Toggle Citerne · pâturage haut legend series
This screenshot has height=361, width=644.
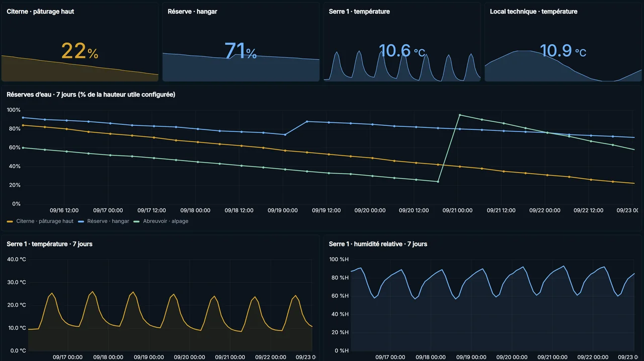pos(40,221)
